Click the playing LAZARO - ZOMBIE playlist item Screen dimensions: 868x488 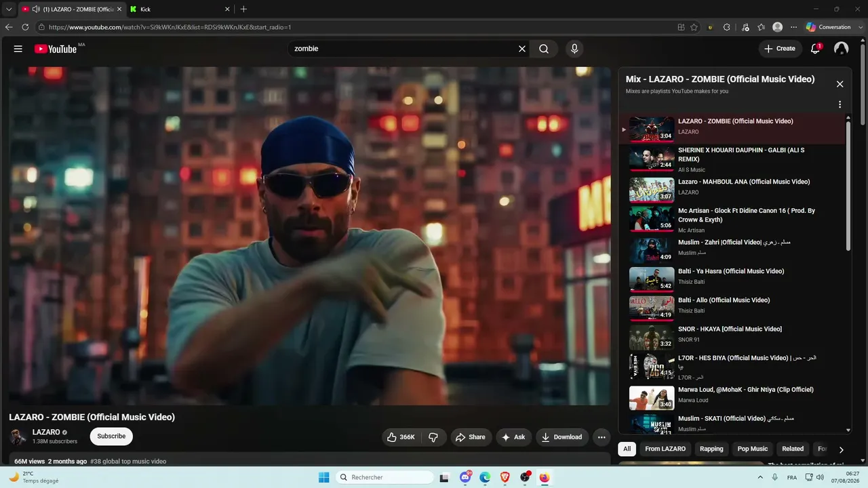[x=733, y=129]
